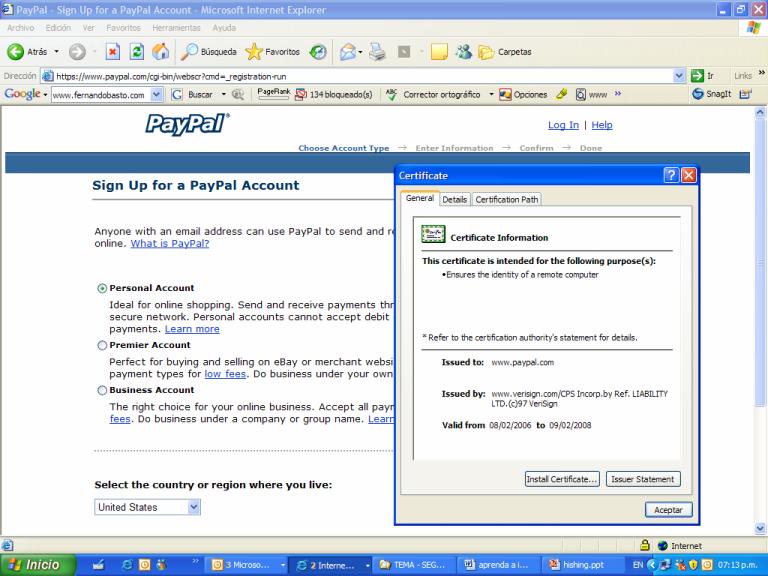768x576 pixels.
Task: Go back with the Atrás arrow
Action: point(27,51)
